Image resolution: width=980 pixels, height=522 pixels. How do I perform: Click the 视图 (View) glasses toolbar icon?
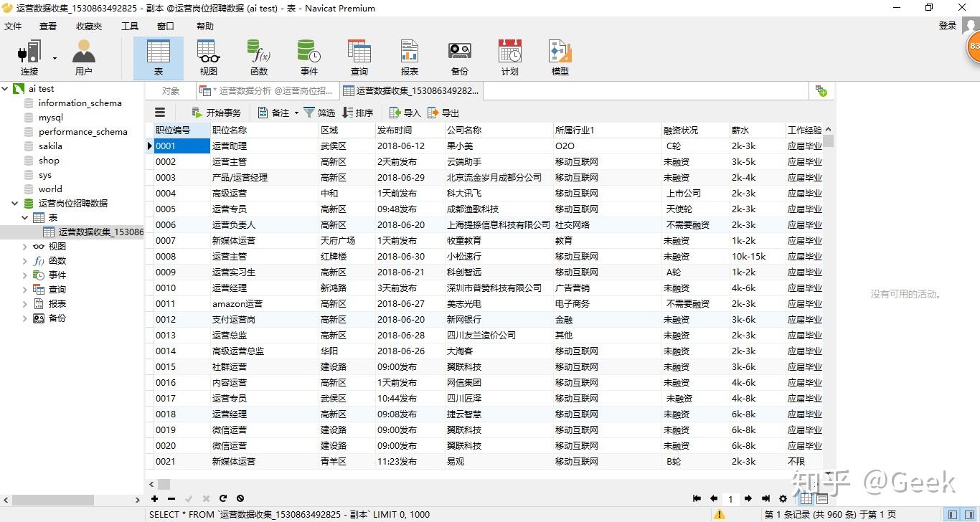point(208,57)
